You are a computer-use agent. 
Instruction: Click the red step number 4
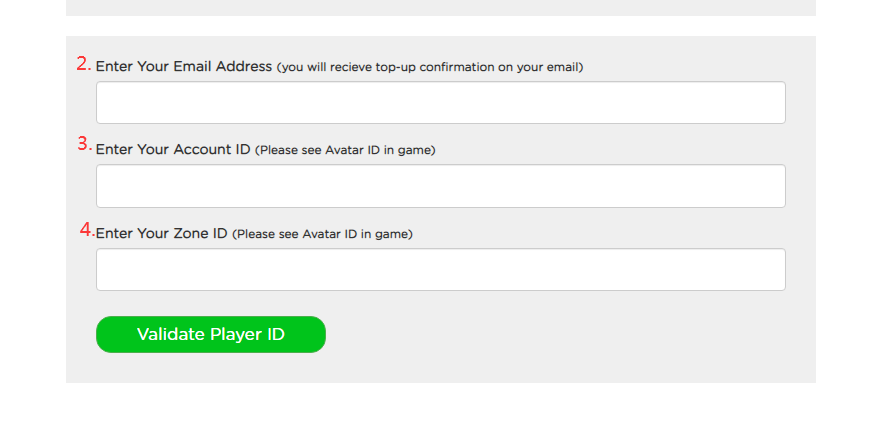click(x=87, y=230)
